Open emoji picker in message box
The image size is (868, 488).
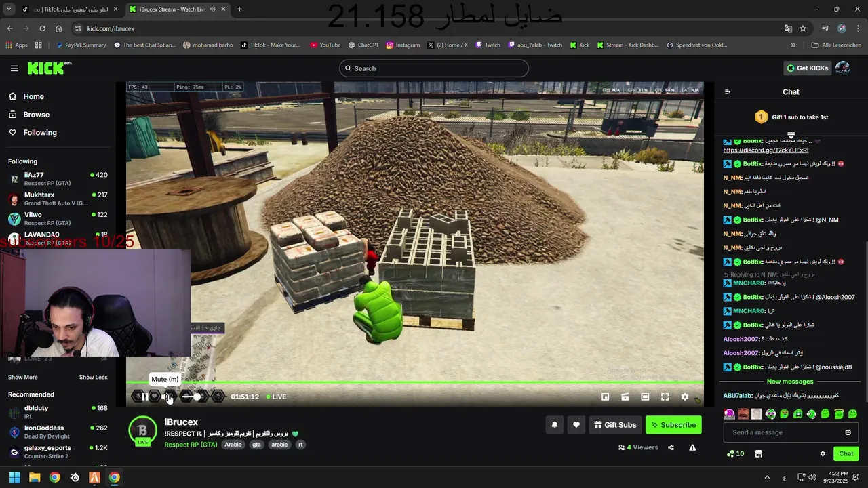point(848,432)
